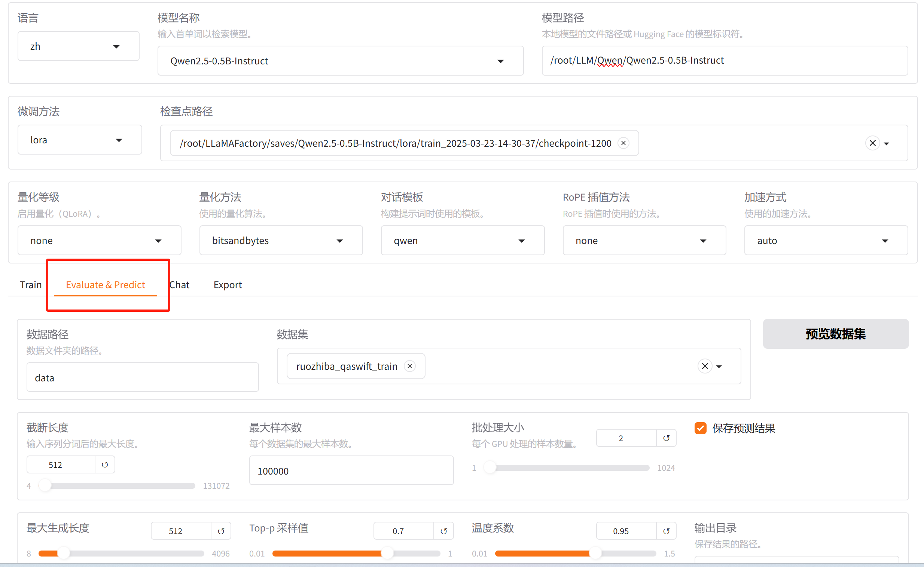The image size is (924, 567).
Task: Uncheck the 保存预测结果 checkbox
Action: point(700,428)
